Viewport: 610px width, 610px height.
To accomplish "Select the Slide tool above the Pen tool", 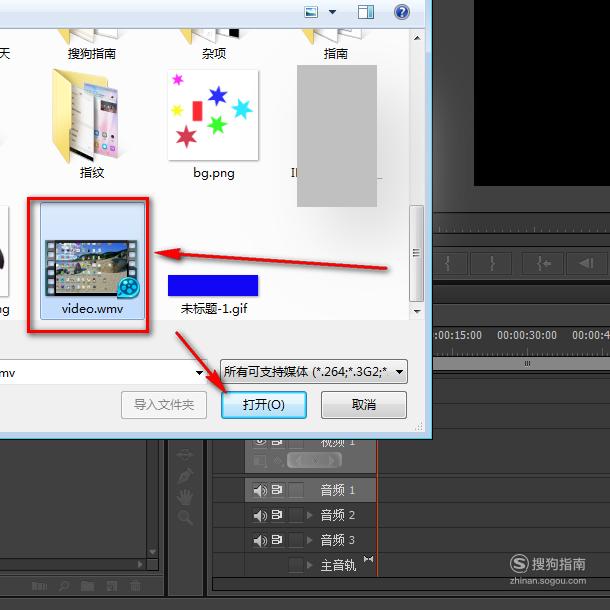I will point(185,454).
